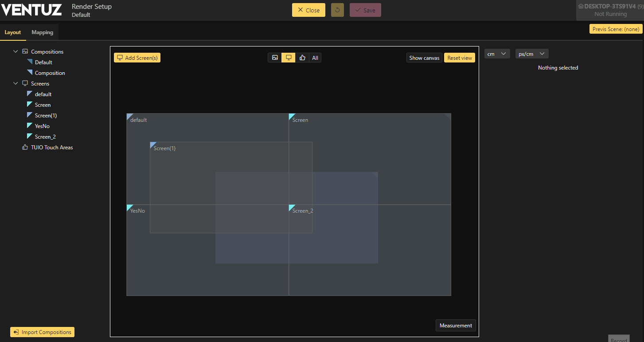This screenshot has height=342, width=644.
Task: Toggle Show canvas
Action: click(424, 58)
